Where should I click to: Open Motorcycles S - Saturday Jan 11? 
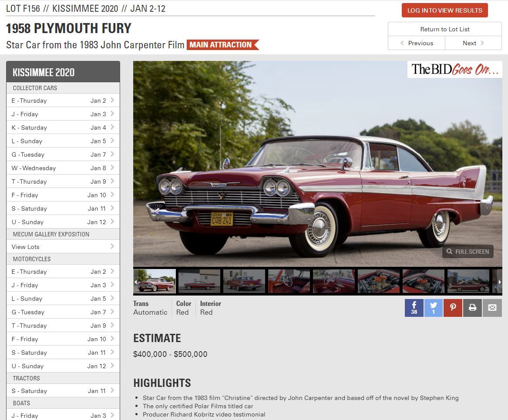(x=63, y=352)
